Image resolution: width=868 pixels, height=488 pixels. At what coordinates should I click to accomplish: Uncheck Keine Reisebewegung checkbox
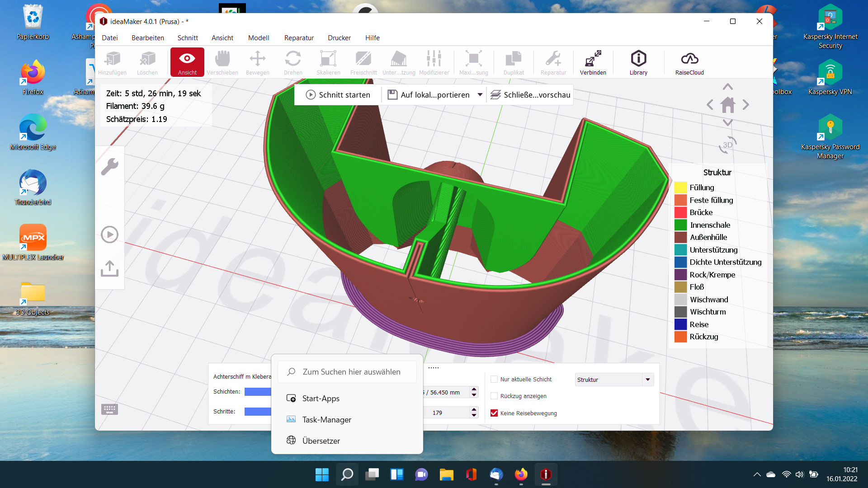click(x=494, y=413)
